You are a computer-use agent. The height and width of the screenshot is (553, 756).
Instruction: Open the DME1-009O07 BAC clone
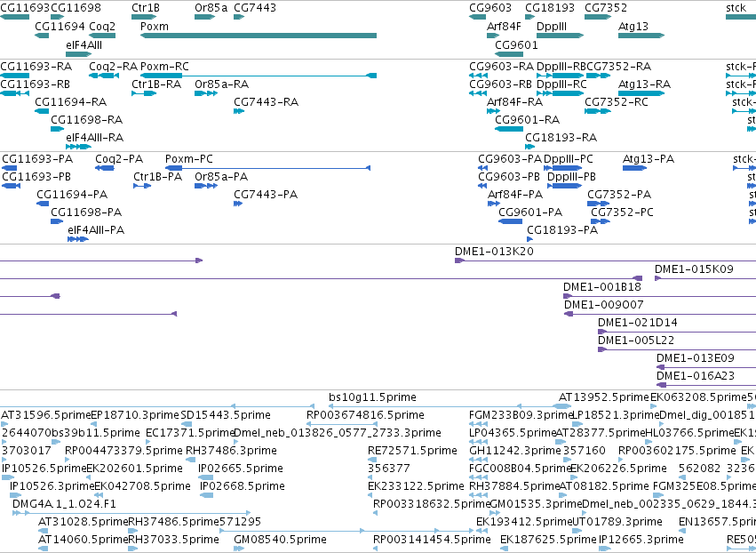click(659, 314)
